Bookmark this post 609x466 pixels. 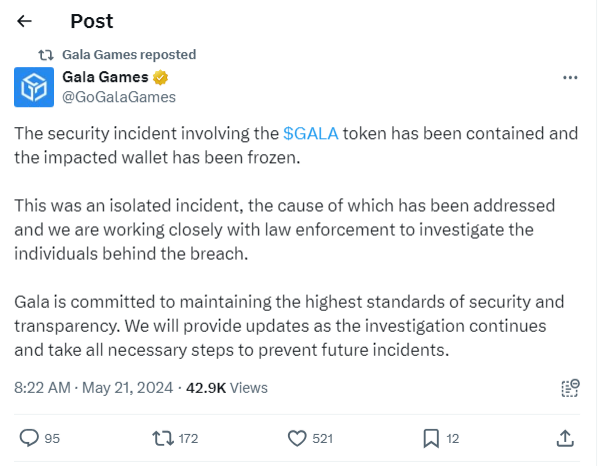(431, 437)
